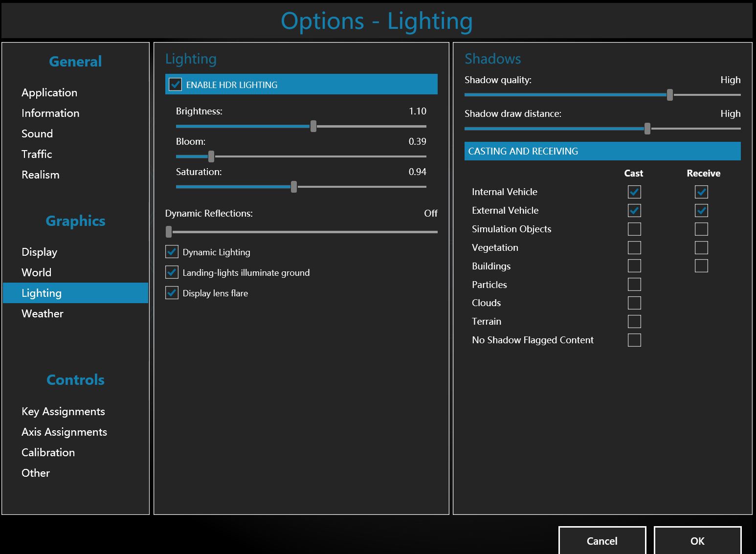Click the Shadow quality slider handle
The image size is (756, 554).
click(x=670, y=95)
